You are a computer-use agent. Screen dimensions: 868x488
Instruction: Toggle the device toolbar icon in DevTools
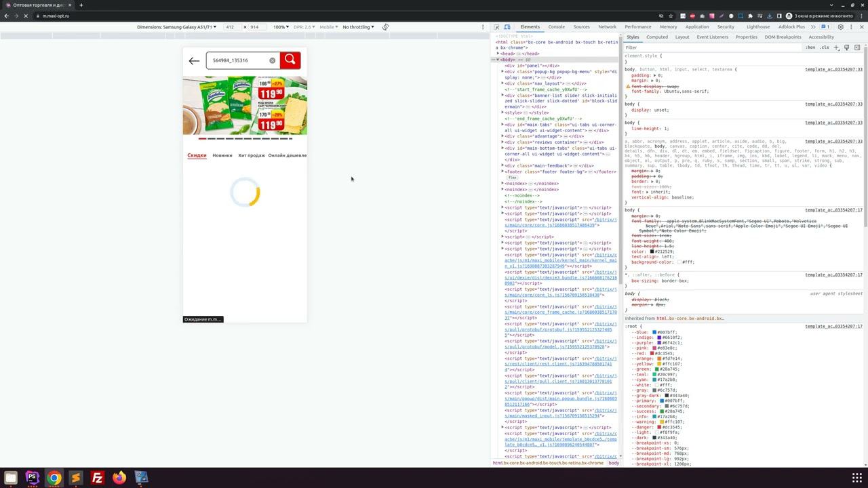pos(507,27)
